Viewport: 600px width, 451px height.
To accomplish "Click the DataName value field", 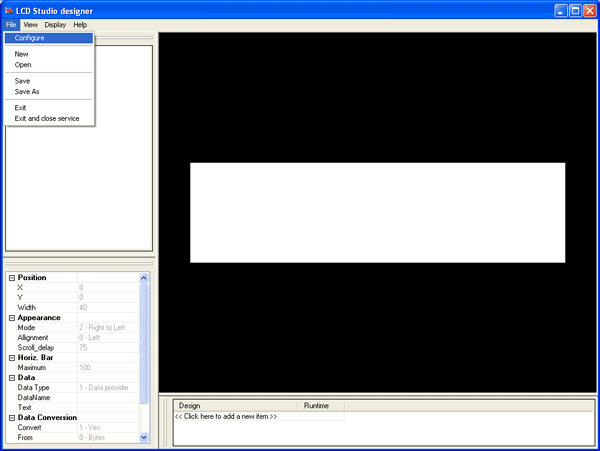I will coord(108,397).
